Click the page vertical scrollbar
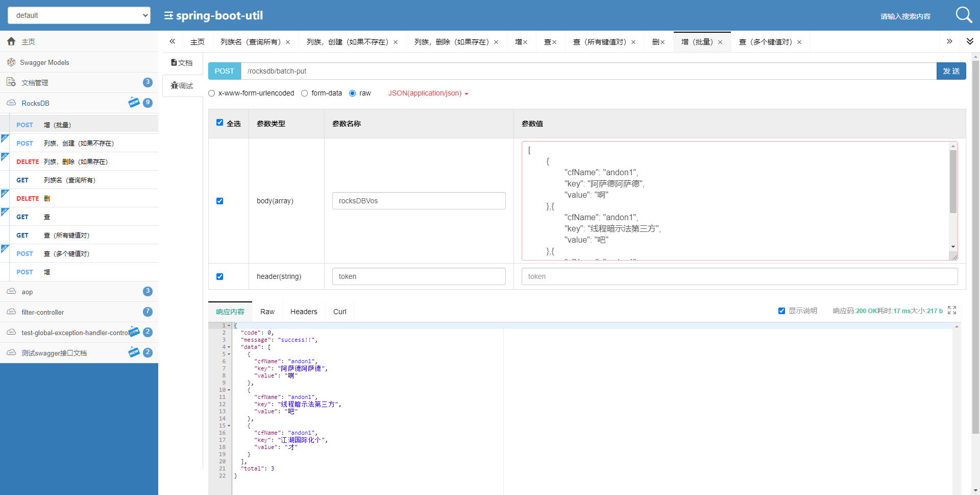The height and width of the screenshot is (495, 980). tap(975, 248)
